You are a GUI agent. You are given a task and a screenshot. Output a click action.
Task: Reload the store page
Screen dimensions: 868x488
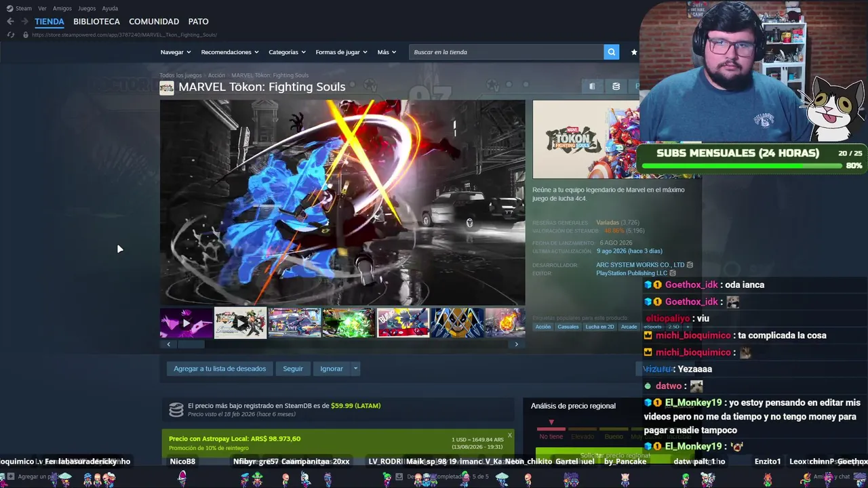[x=10, y=35]
